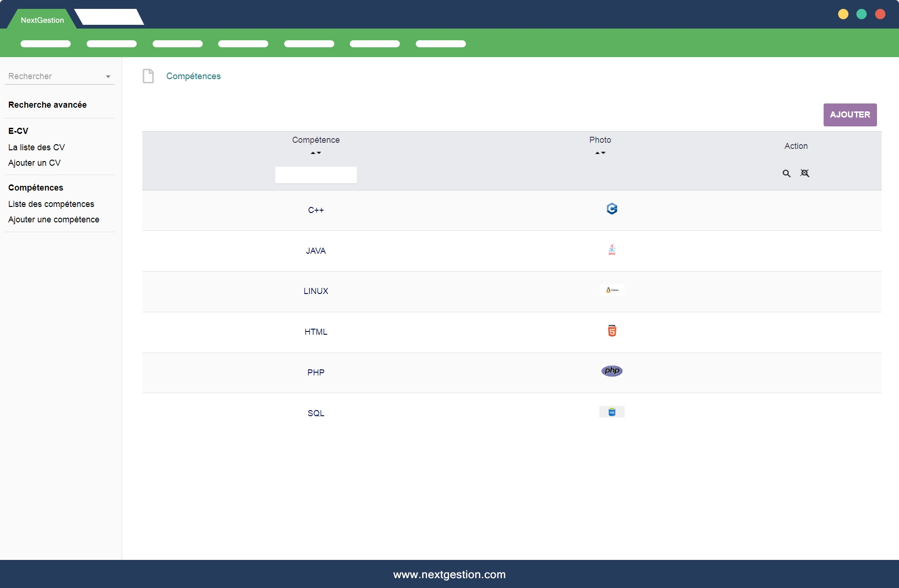
Task: Click the clear search filter icon
Action: 804,173
